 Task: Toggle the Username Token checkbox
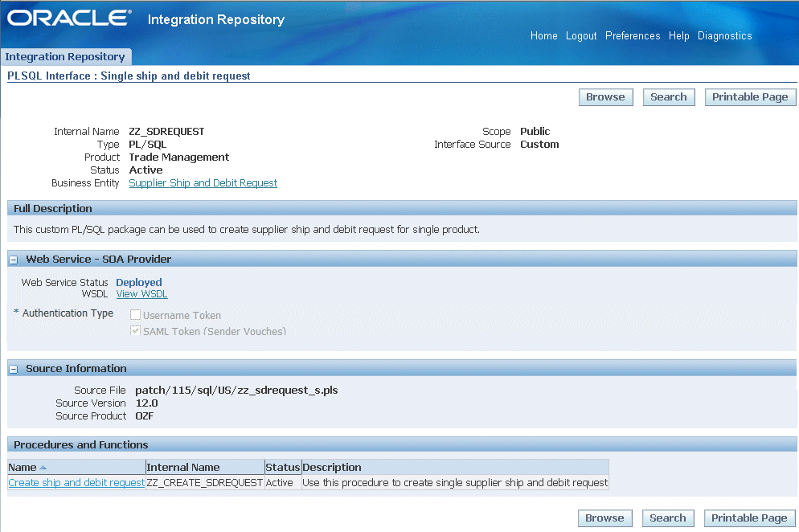tap(135, 315)
